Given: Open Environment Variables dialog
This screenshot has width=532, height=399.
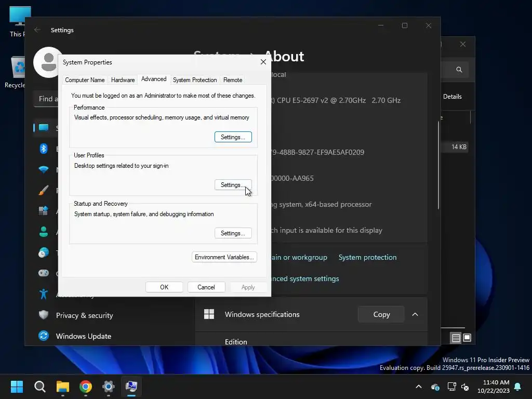Looking at the screenshot, I should [224, 257].
